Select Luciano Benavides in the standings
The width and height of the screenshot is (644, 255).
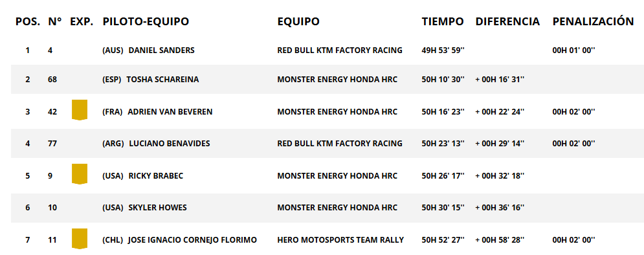click(x=169, y=144)
